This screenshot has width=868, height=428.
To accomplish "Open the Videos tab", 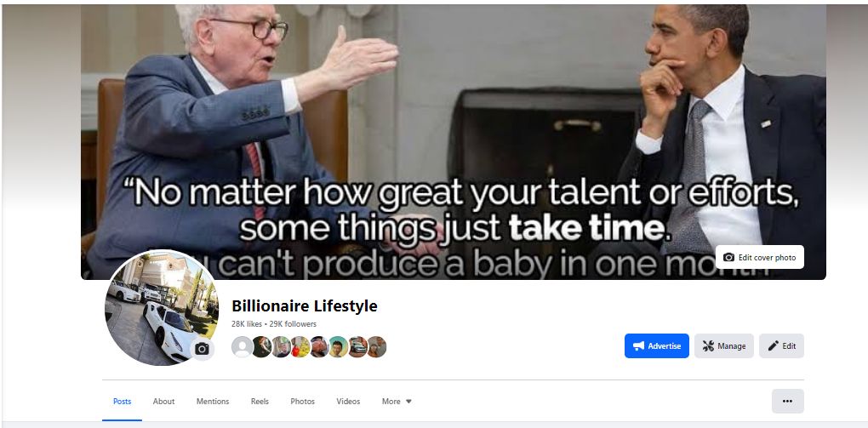I will [348, 402].
